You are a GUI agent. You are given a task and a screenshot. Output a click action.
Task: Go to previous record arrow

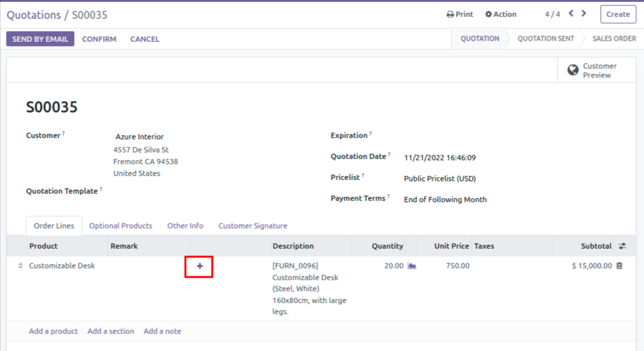571,14
